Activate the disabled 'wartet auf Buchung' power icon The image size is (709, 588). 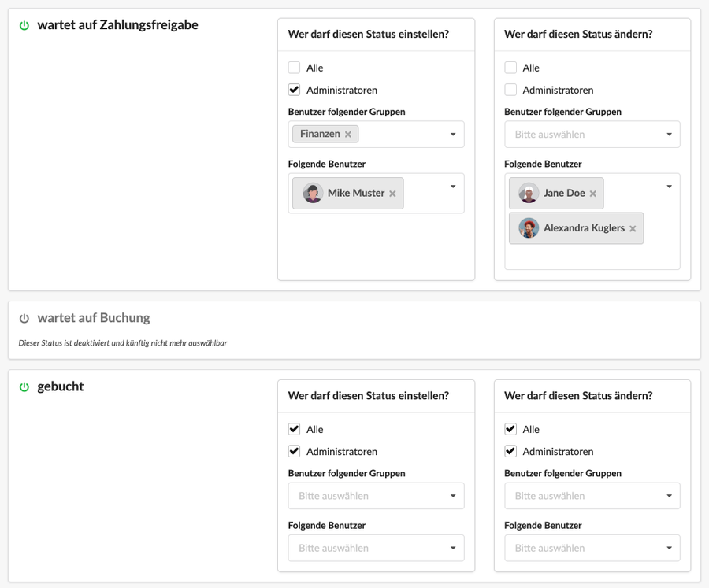[x=24, y=319]
